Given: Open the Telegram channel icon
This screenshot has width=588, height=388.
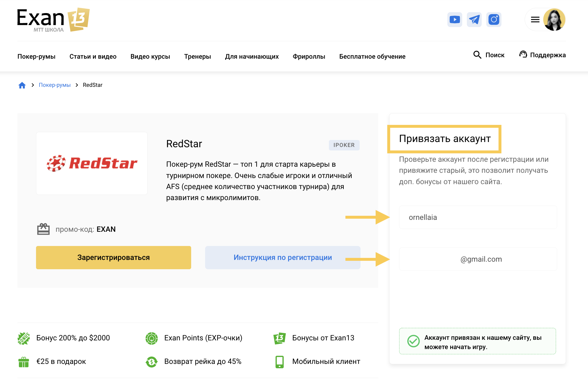Looking at the screenshot, I should 474,19.
